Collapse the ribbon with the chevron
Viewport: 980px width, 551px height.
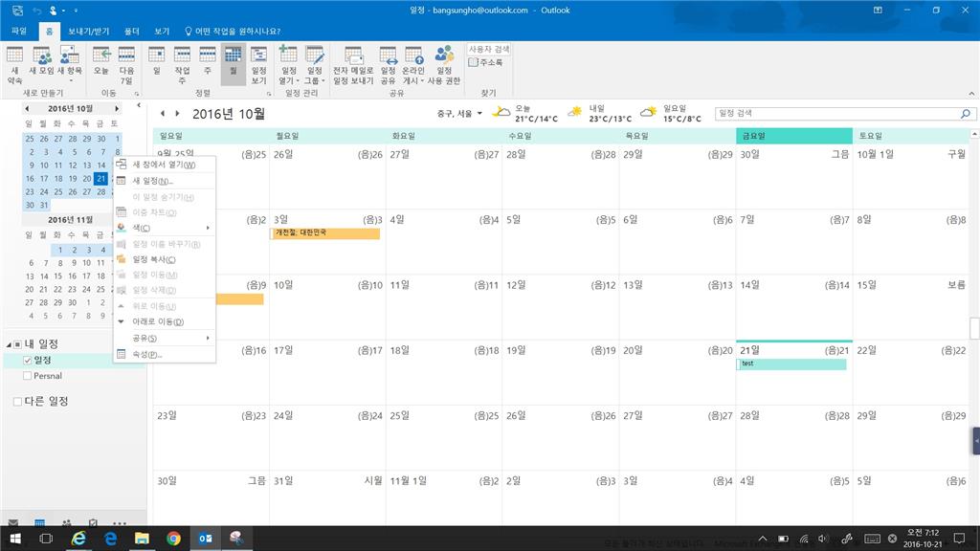971,94
